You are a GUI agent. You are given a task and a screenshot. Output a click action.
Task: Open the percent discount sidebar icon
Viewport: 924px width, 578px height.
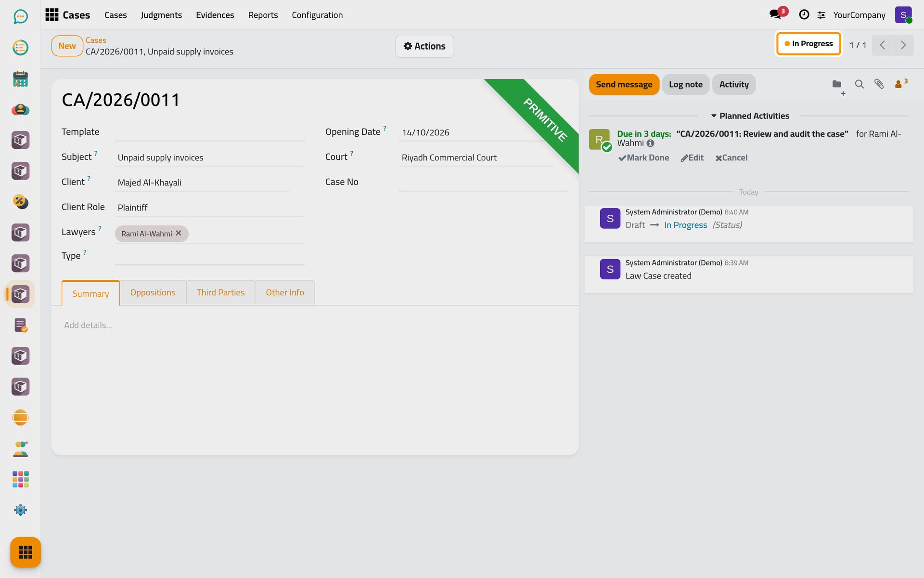click(20, 201)
